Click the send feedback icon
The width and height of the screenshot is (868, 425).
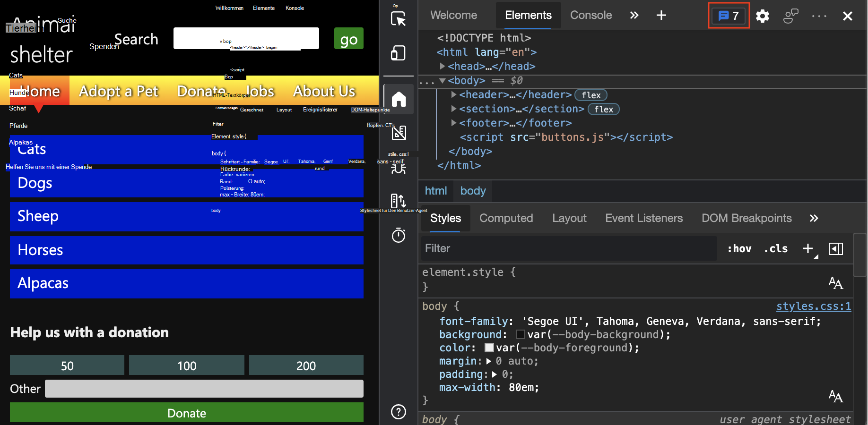coord(790,16)
